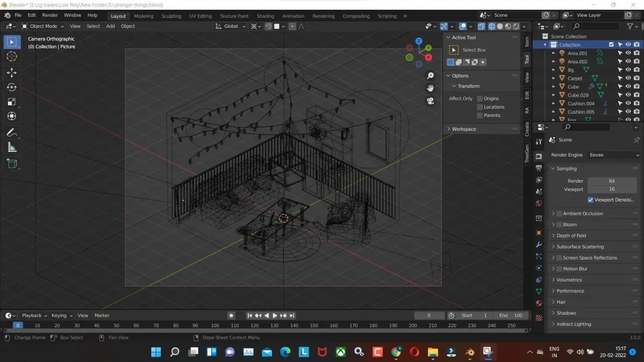Select the Measure tool
This screenshot has width=644, height=362.
pyautogui.click(x=12, y=147)
